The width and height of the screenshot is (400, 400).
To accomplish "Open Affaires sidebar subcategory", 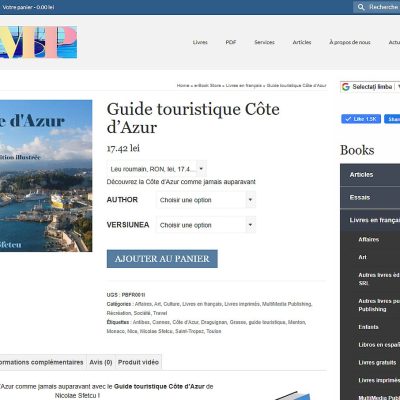I will 369,239.
